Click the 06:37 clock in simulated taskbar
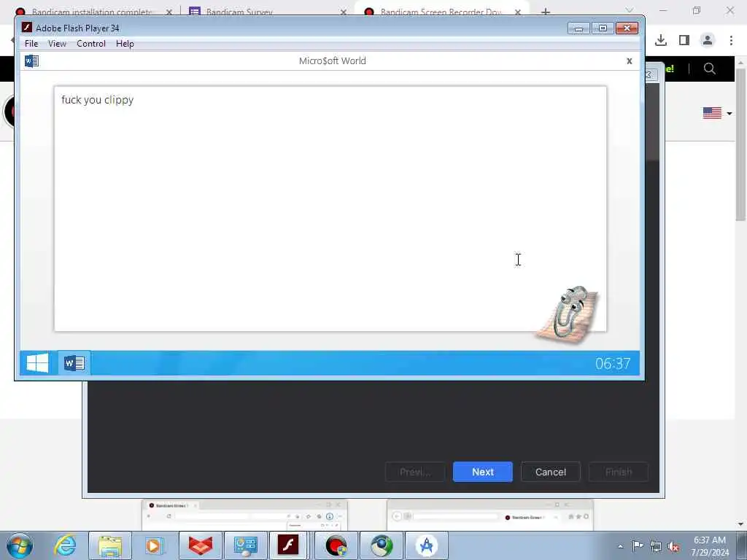Viewport: 747px width, 560px height. click(613, 364)
